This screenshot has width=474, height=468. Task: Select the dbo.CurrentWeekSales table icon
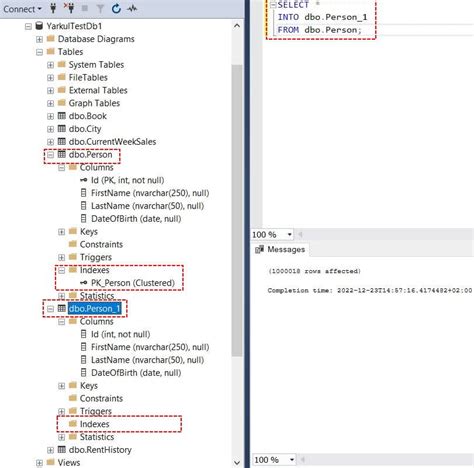coord(62,141)
